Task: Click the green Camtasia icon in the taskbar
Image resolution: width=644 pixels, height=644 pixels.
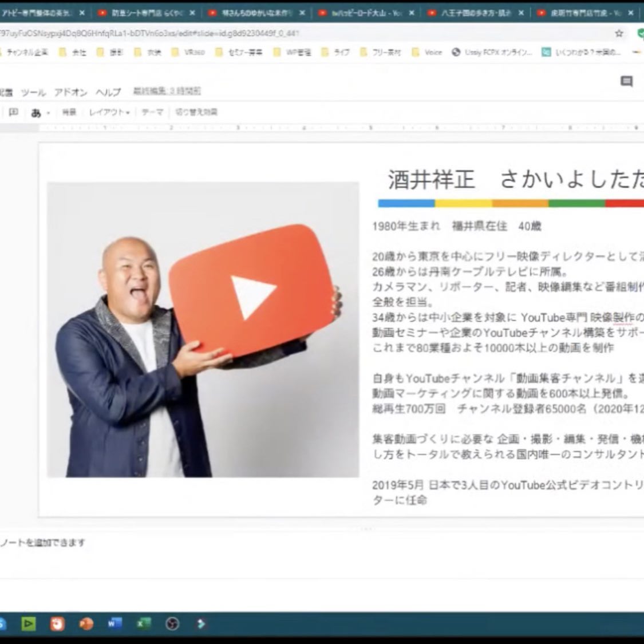Action: pos(28,623)
